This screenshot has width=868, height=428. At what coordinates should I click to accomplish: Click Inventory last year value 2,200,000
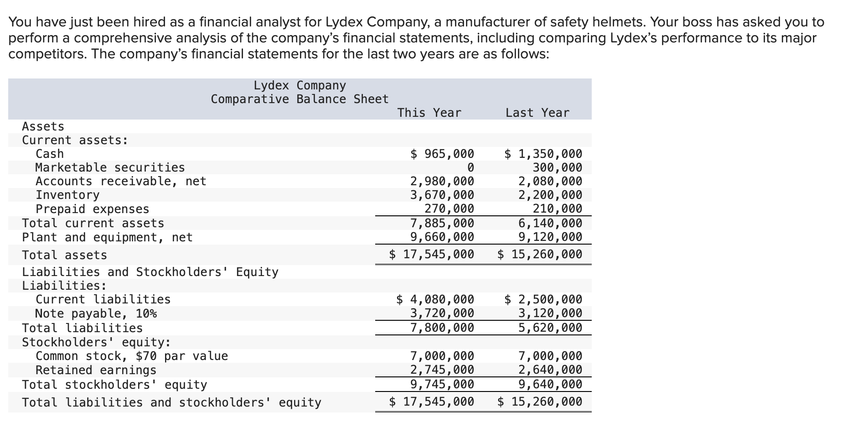(550, 195)
